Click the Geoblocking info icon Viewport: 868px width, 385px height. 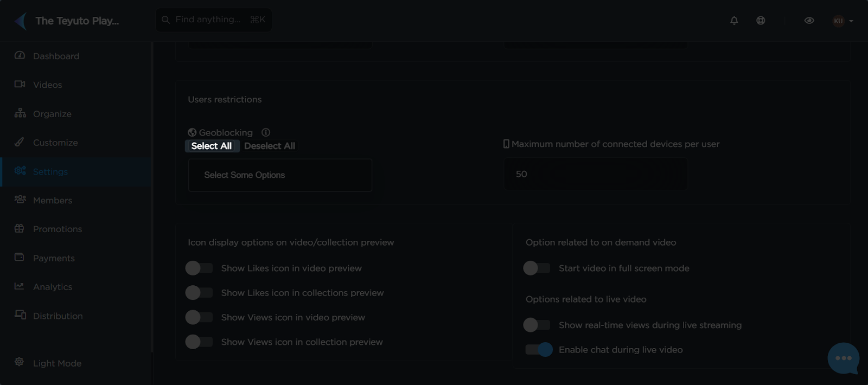tap(266, 132)
